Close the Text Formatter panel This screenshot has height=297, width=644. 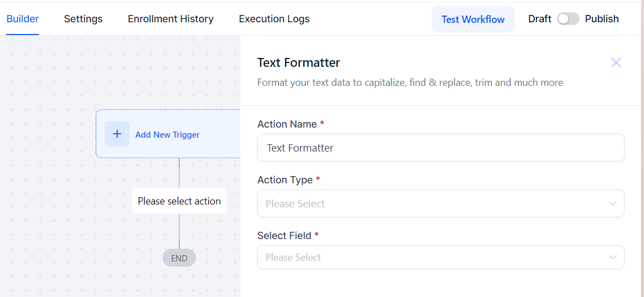coord(616,62)
